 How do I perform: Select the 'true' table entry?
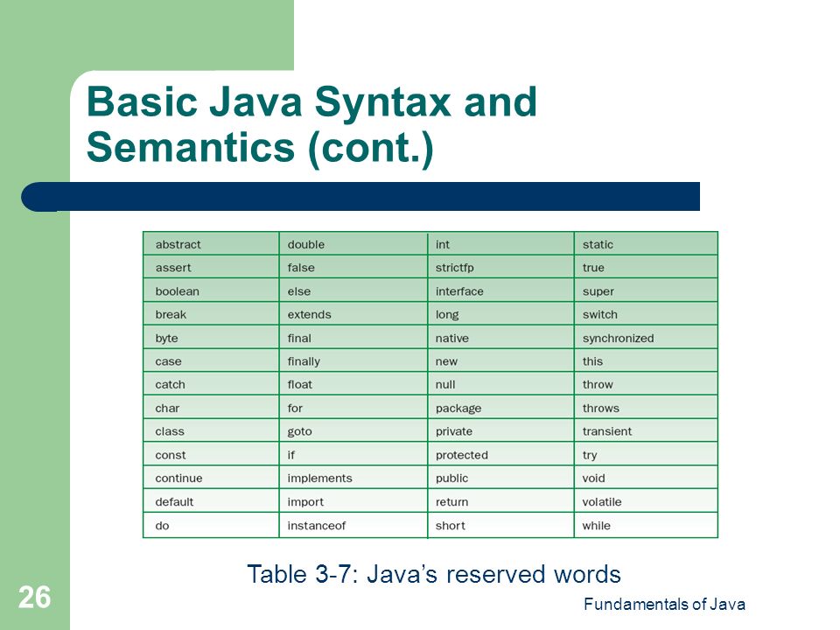[x=646, y=268]
